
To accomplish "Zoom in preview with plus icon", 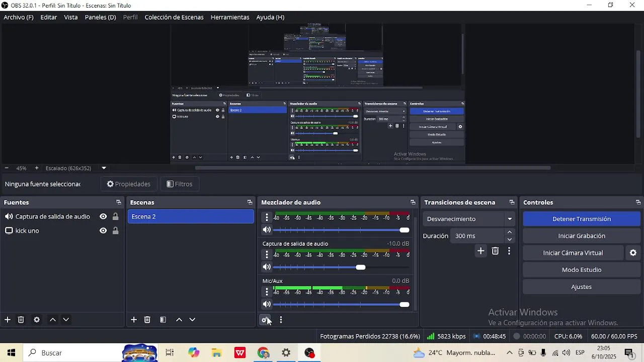I will pos(37,168).
